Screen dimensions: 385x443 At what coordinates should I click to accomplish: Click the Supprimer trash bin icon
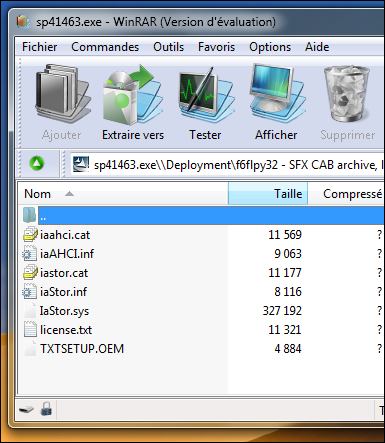coord(347,94)
